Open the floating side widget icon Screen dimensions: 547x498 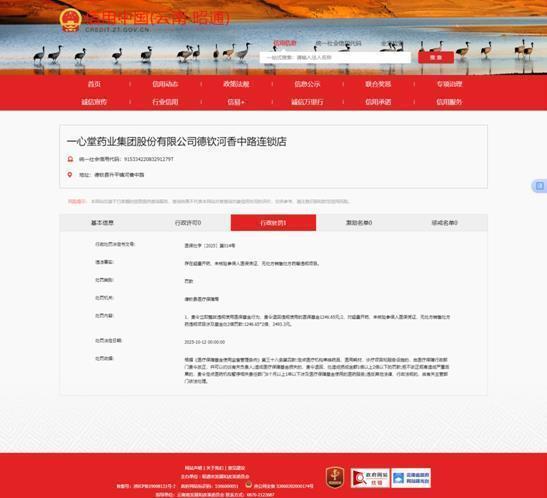(539, 186)
